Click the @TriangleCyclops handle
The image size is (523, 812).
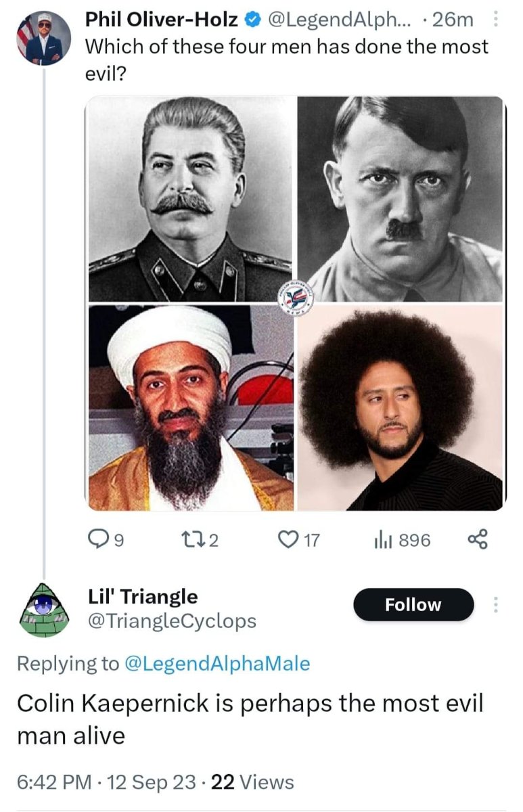pyautogui.click(x=173, y=621)
